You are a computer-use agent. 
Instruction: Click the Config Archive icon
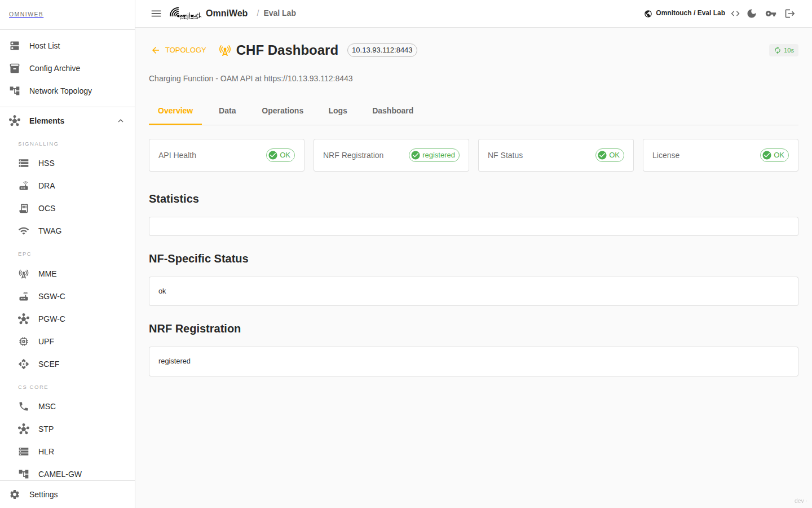tap(15, 68)
